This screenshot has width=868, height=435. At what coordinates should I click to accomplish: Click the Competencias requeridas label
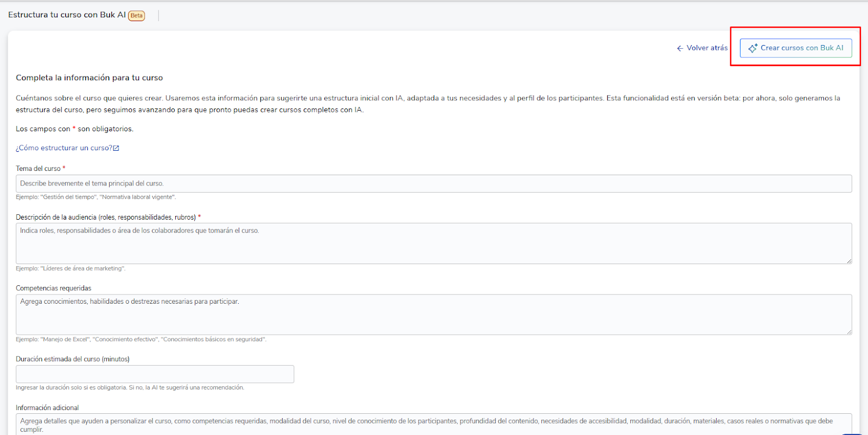[53, 288]
